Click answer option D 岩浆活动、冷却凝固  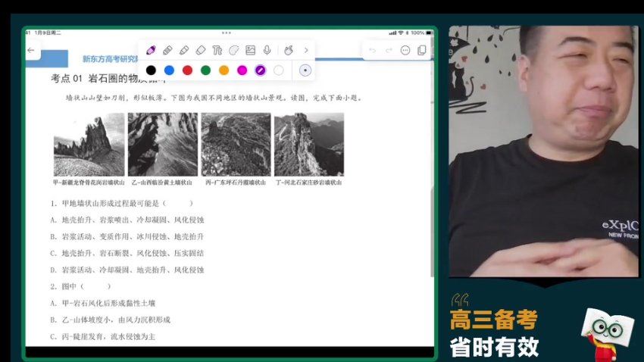click(127, 270)
